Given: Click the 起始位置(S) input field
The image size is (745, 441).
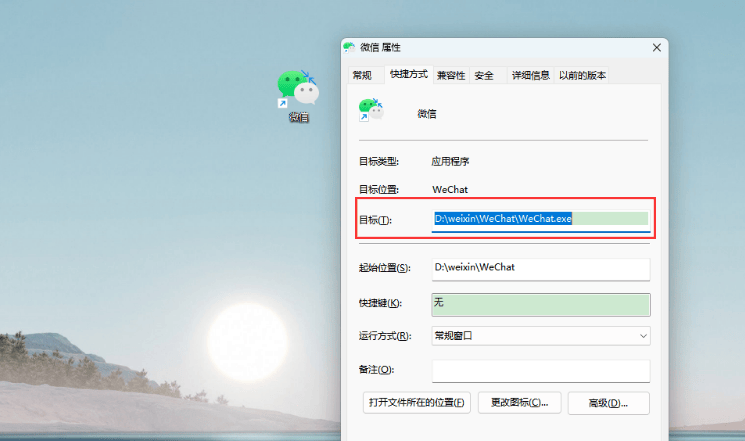Looking at the screenshot, I should [x=541, y=269].
